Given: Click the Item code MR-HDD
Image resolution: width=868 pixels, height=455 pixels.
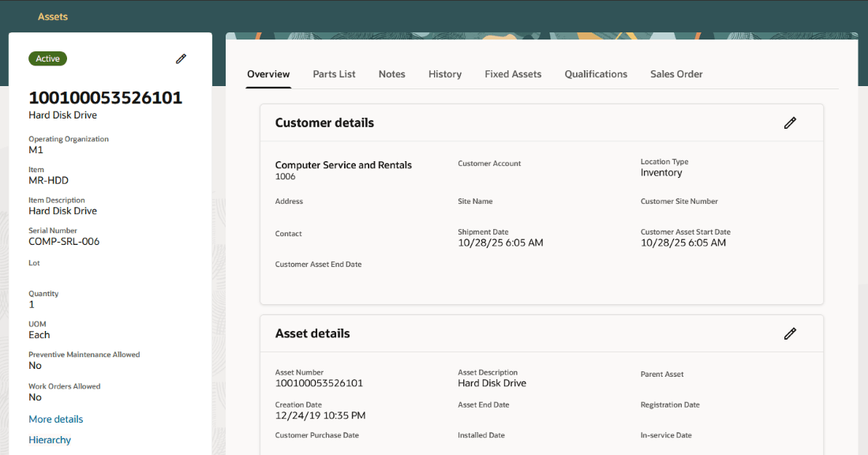Looking at the screenshot, I should click(x=50, y=179).
